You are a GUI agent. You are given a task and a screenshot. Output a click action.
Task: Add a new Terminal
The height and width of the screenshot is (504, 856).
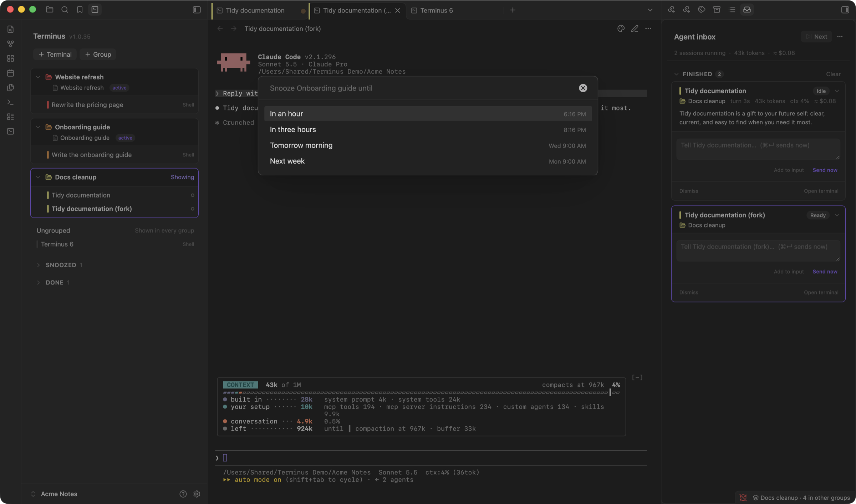[55, 55]
